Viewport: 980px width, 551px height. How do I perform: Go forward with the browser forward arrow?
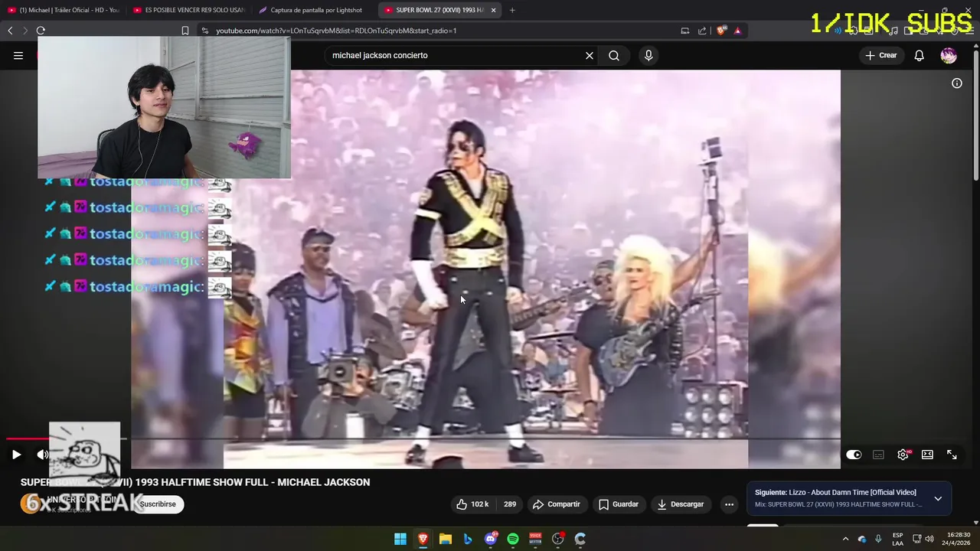[x=24, y=31]
